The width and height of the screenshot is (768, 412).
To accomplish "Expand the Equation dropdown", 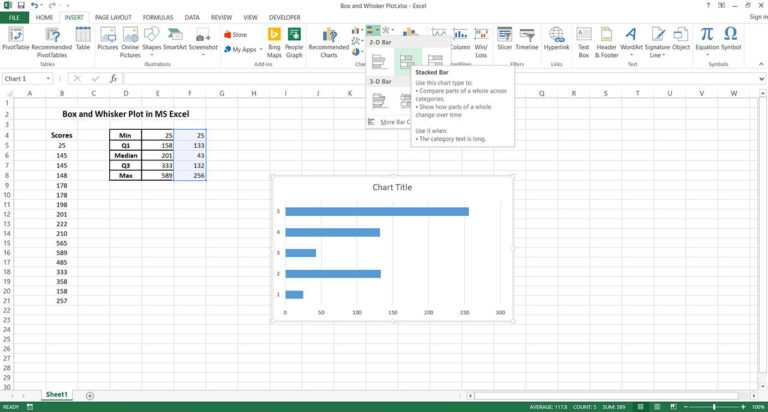I will click(707, 55).
